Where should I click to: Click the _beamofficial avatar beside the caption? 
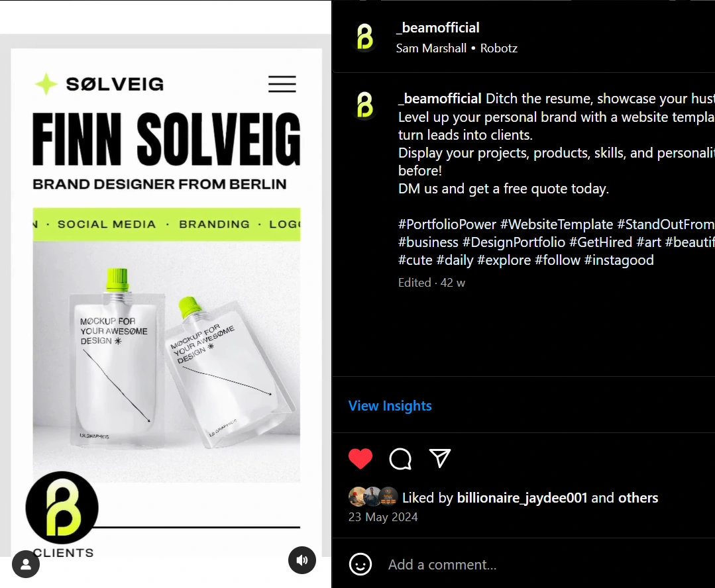pos(365,105)
